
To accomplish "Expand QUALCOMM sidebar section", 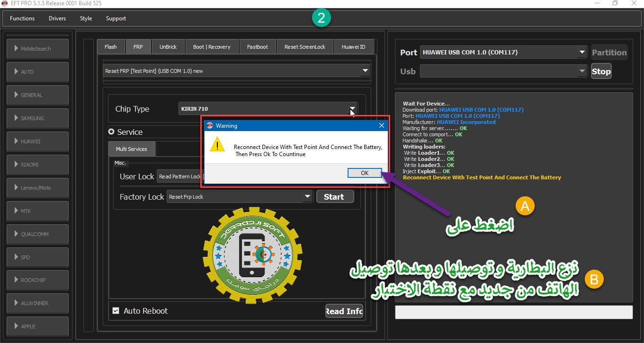I will (37, 234).
